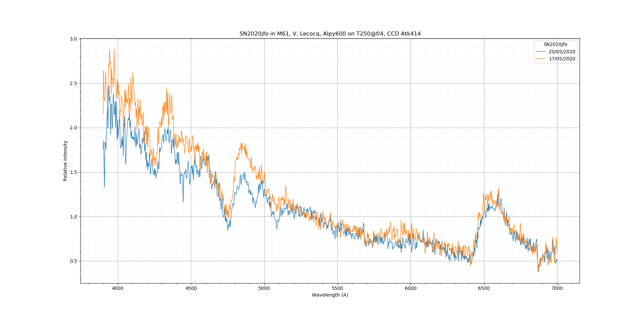Viewport: 644px width, 318px height.
Task: Click the 7000 tick label on x-axis
Action: (x=557, y=288)
